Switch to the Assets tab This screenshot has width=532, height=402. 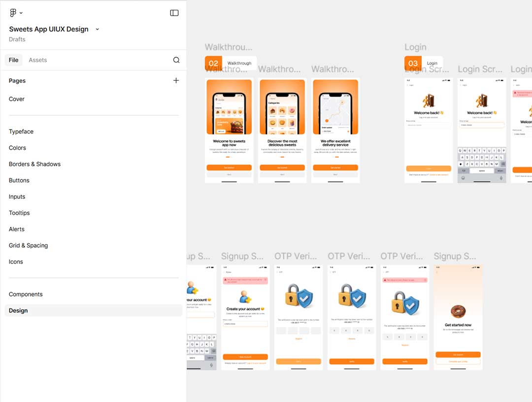point(37,60)
